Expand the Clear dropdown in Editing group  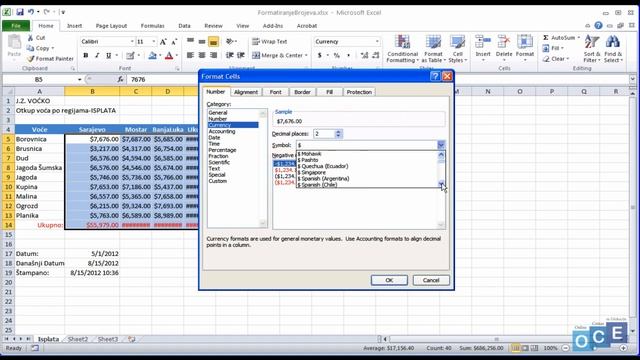coord(568,59)
